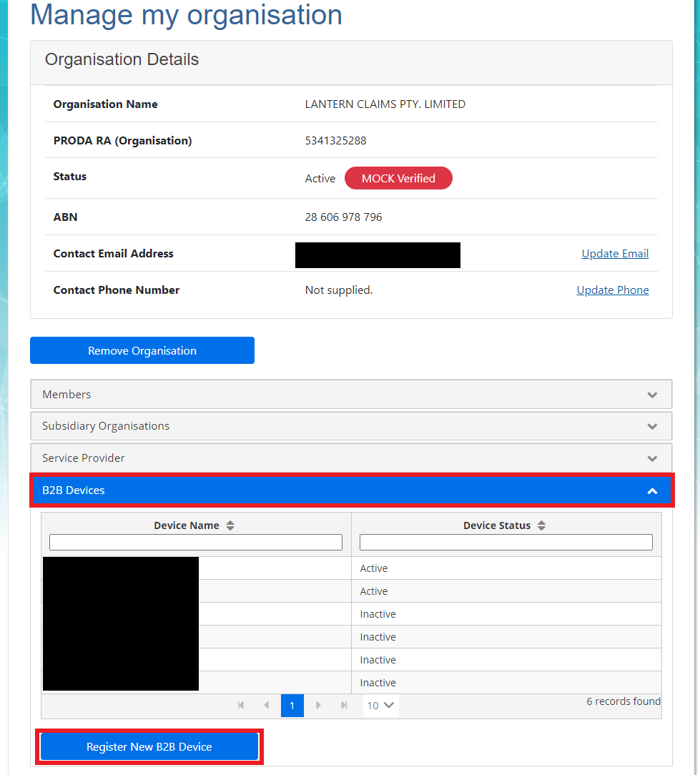The image size is (700, 775).
Task: Select page 1 in the pagination bar
Action: [292, 705]
